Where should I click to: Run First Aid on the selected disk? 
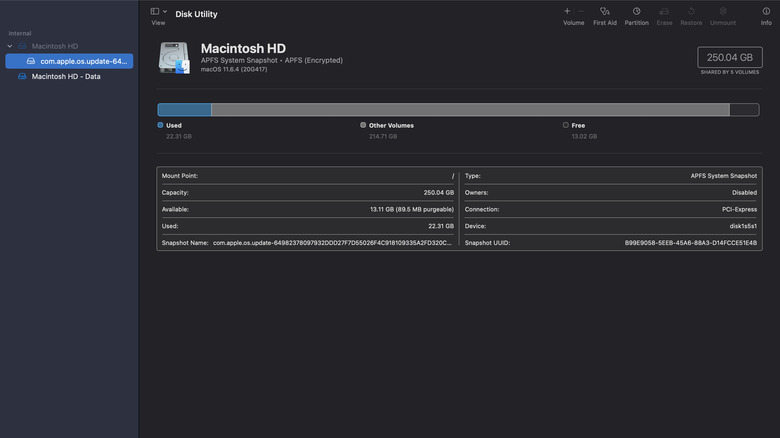pos(604,11)
